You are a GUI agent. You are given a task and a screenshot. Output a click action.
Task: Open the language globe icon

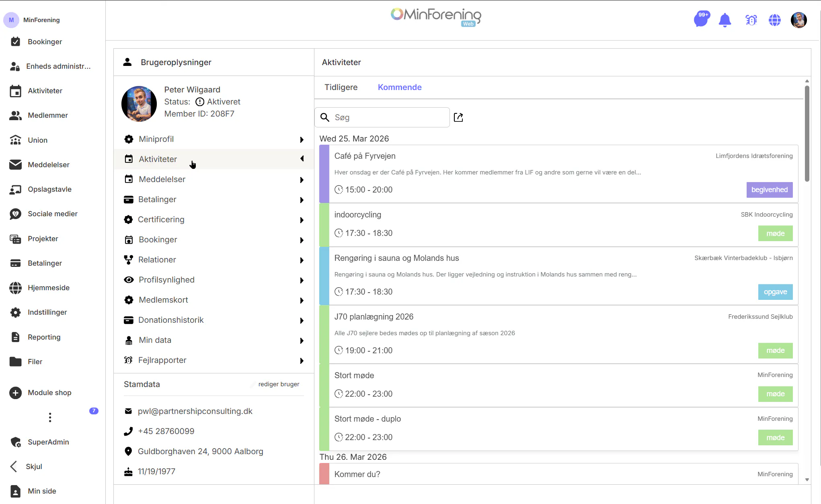pos(775,20)
